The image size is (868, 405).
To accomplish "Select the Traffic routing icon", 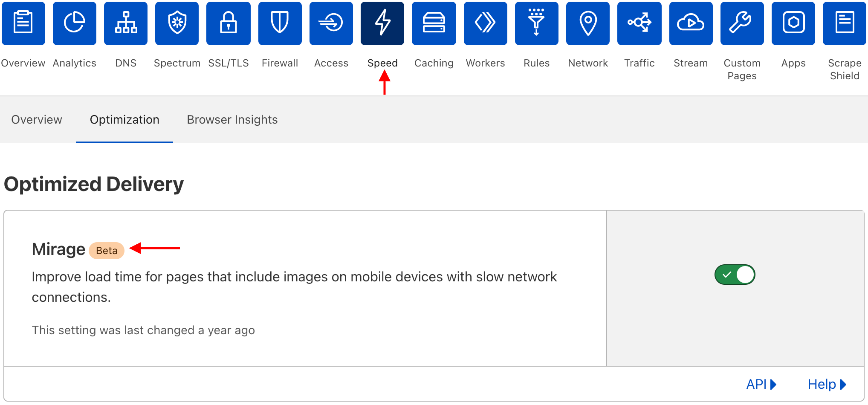I will coord(639,23).
